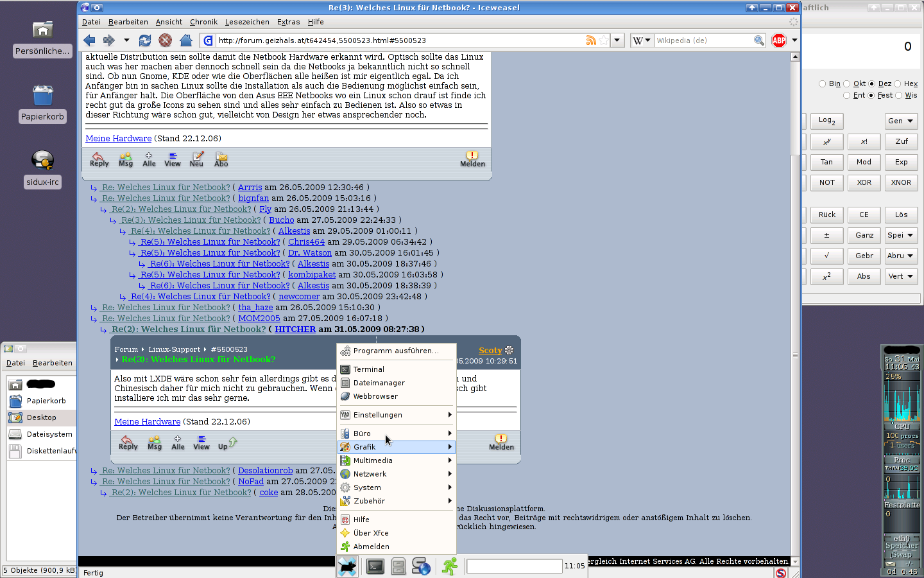Click the Xfce mouse menu icon in panel

point(348,566)
